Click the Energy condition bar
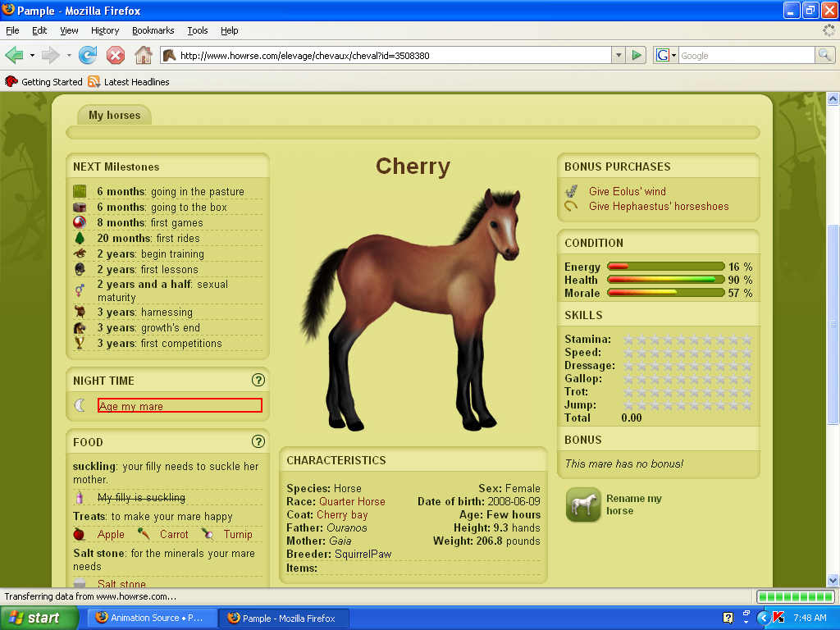The height and width of the screenshot is (630, 840). click(x=666, y=267)
